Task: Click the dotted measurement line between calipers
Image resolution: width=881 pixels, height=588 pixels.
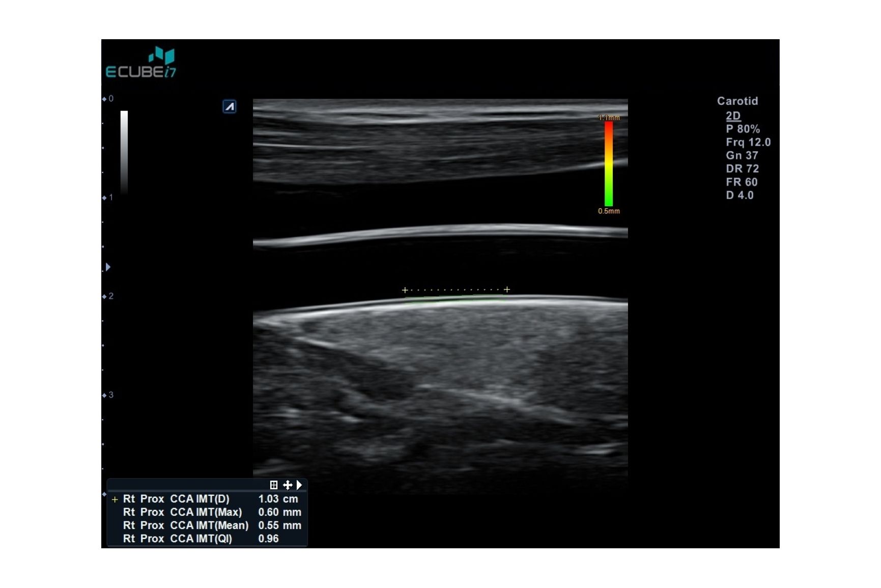Action: 456,290
